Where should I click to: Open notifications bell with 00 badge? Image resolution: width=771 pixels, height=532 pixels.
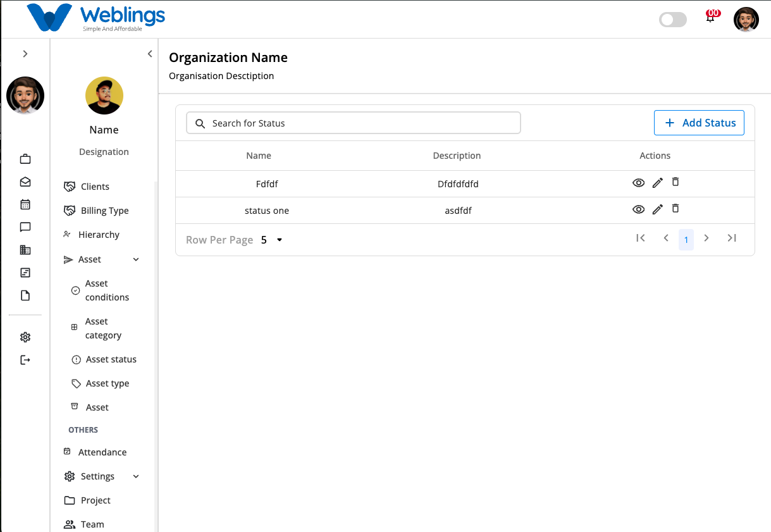[711, 16]
